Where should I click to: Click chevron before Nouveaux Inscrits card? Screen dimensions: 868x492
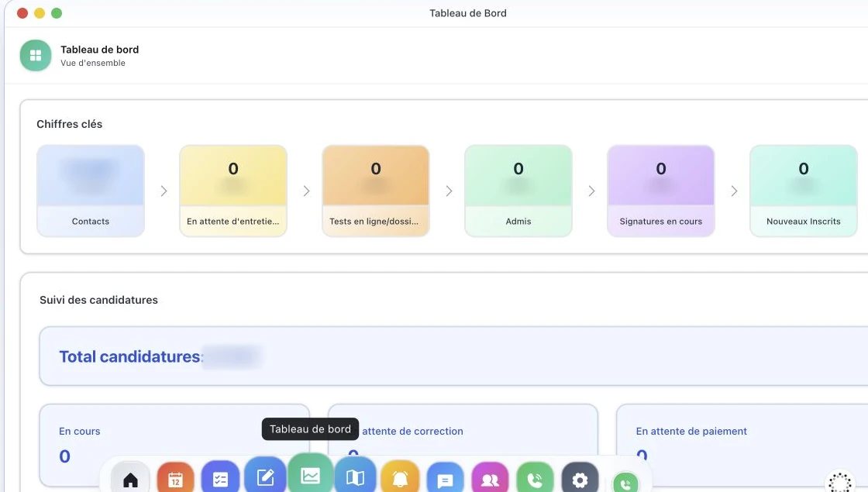[734, 191]
